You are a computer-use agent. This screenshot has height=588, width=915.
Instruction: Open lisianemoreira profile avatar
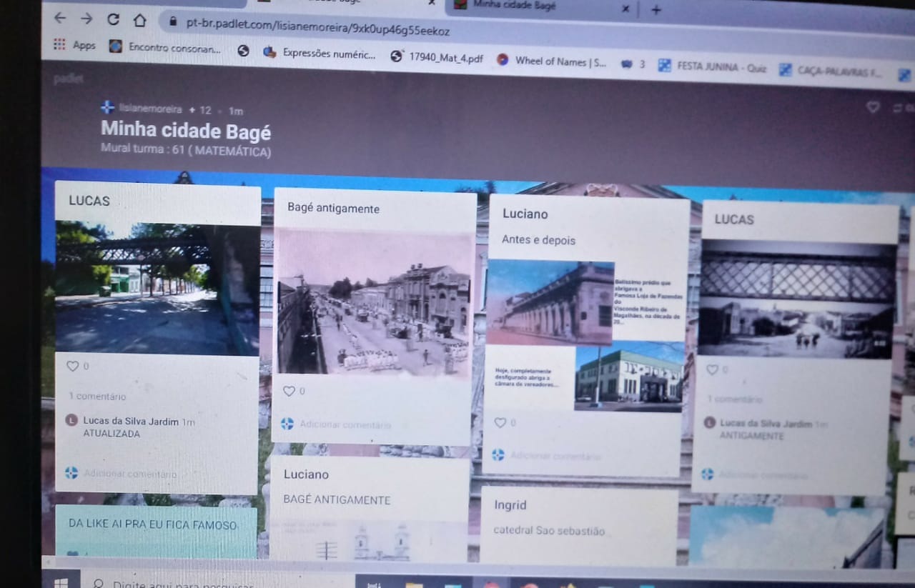[107, 108]
